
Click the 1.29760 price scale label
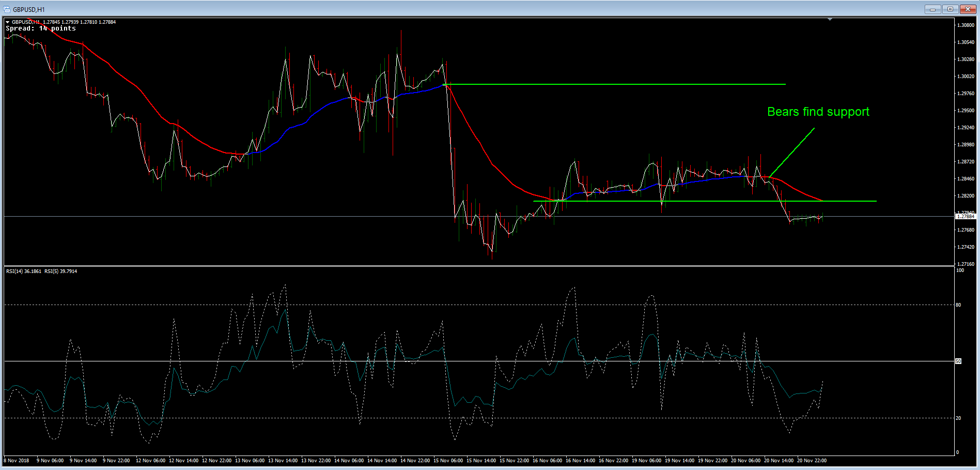[x=966, y=93]
